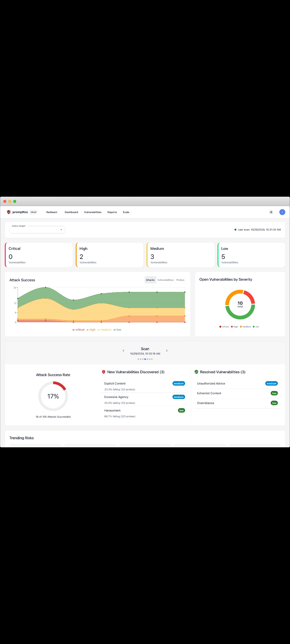Open Excessive Agency vulnerability row
The image size is (290, 644).
pos(144,400)
